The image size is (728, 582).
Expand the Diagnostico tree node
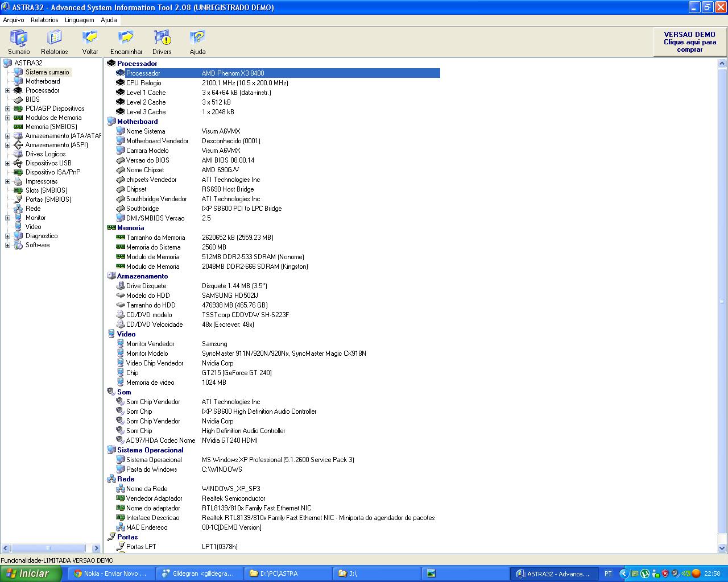coord(8,236)
